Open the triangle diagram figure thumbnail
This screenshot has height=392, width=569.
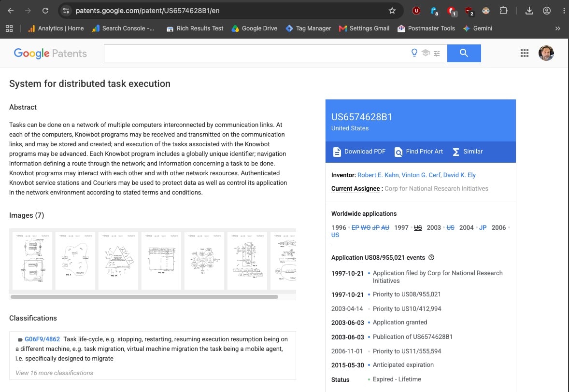[x=118, y=260]
